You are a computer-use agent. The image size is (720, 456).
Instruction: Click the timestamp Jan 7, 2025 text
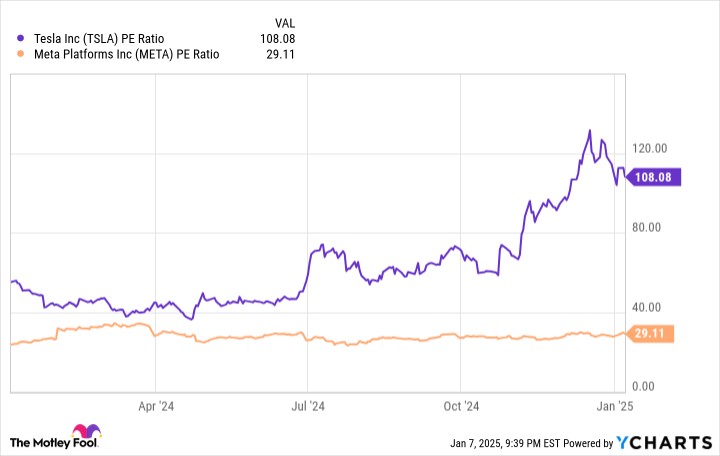(476, 443)
